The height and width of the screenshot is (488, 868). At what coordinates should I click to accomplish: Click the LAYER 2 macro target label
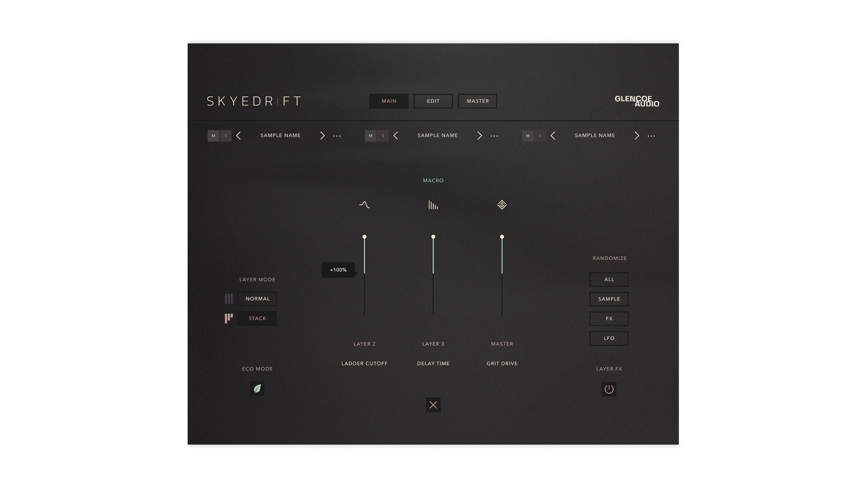click(x=364, y=344)
